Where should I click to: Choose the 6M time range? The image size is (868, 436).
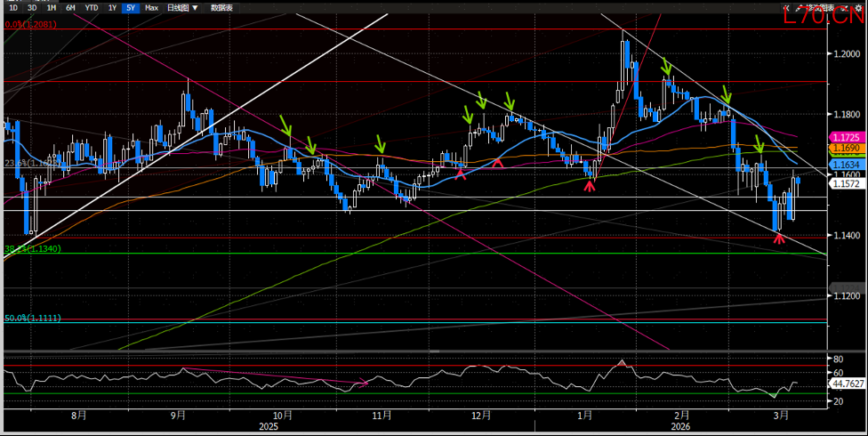pos(70,7)
